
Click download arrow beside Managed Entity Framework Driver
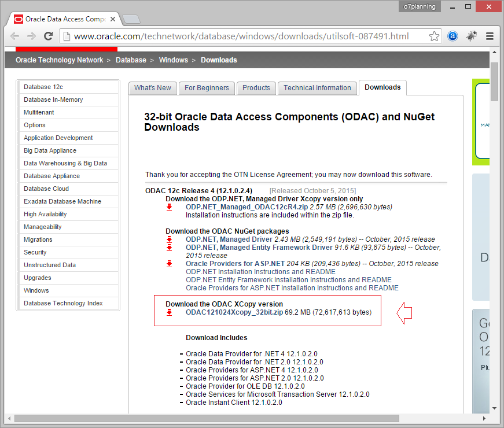point(170,248)
